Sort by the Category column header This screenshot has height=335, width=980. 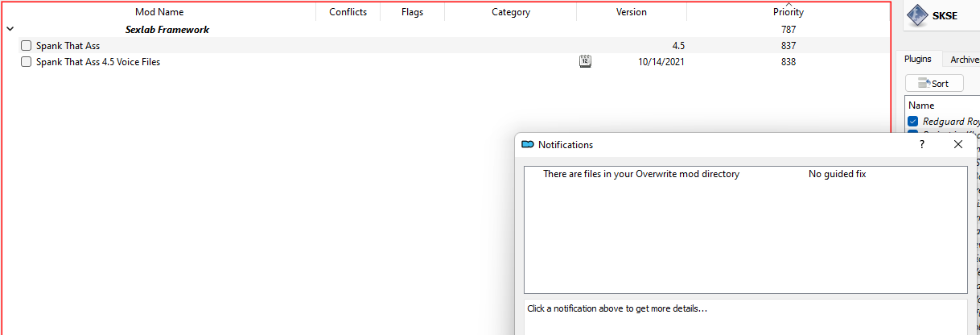tap(511, 12)
